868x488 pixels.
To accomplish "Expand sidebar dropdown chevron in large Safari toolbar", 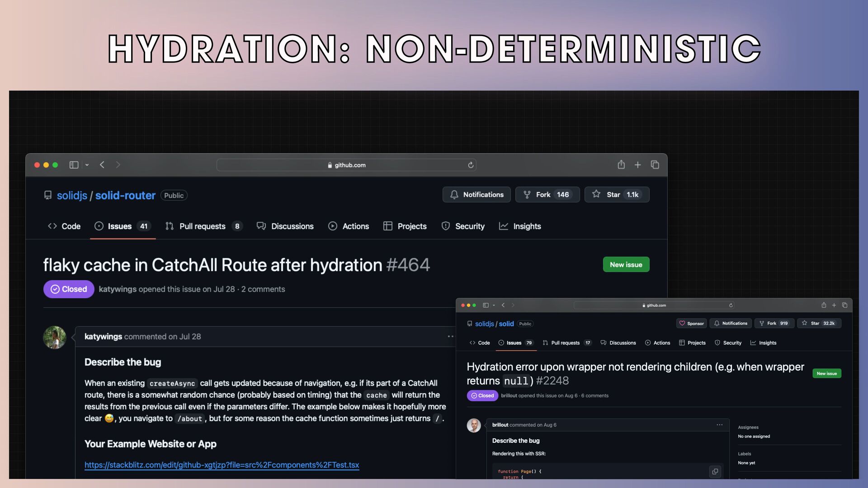I will point(87,165).
